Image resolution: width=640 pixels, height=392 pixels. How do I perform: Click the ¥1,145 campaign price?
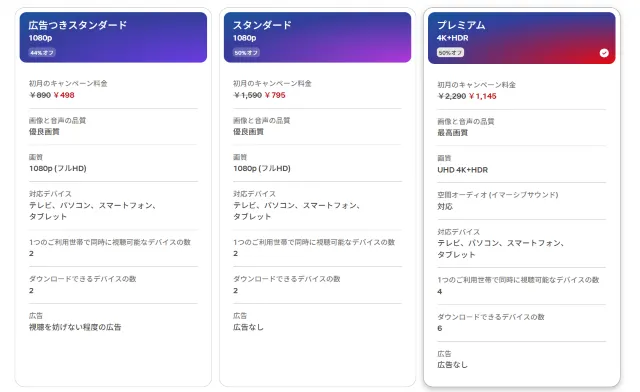pos(482,96)
